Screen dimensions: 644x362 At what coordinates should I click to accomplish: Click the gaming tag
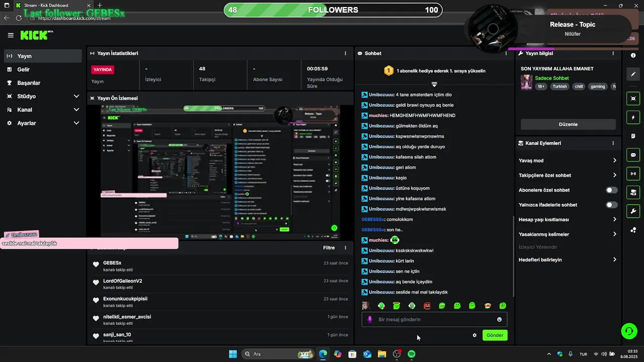[x=598, y=86]
